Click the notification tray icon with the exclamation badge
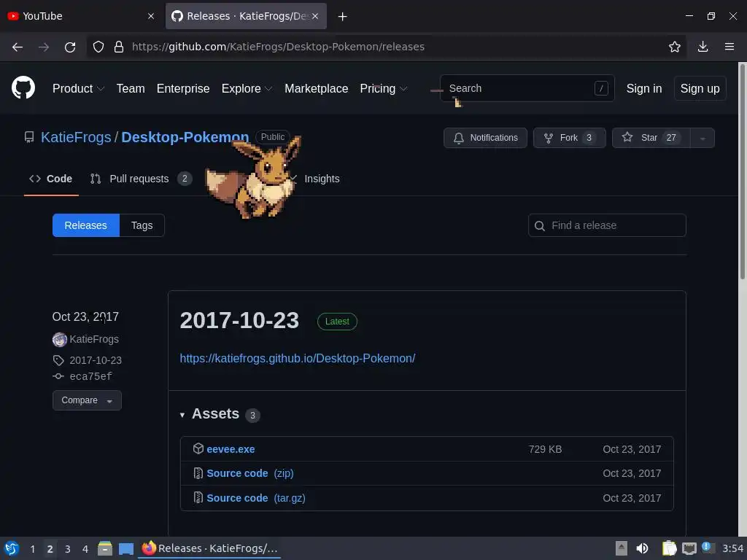Screen dimensions: 747x560 pos(708,548)
